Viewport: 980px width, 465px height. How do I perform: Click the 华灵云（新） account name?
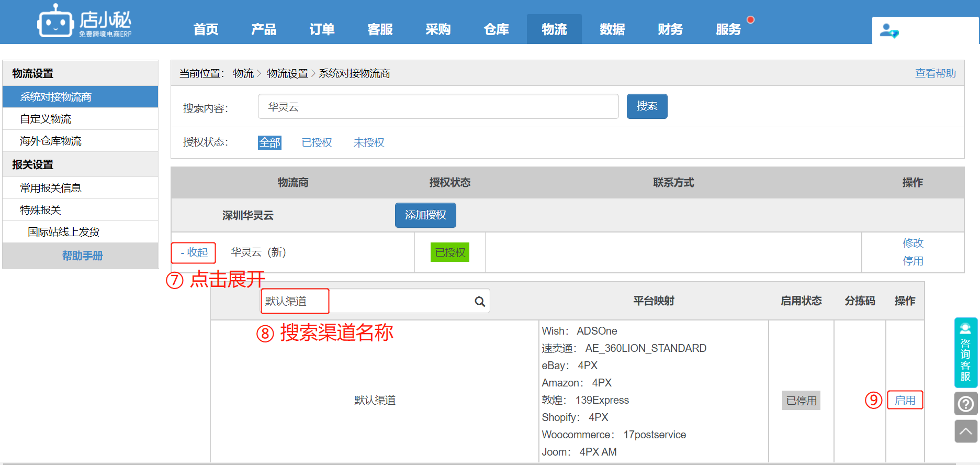258,252
